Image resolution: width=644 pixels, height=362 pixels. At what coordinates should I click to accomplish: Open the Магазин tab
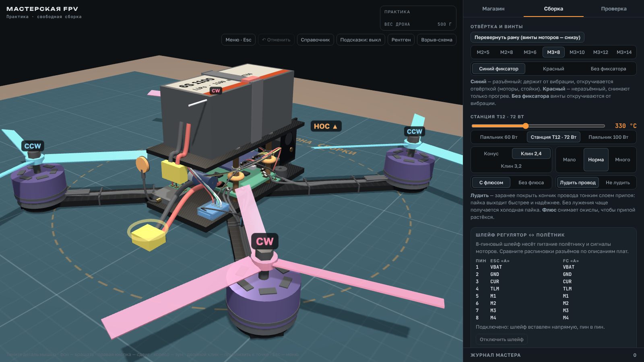pos(493,8)
